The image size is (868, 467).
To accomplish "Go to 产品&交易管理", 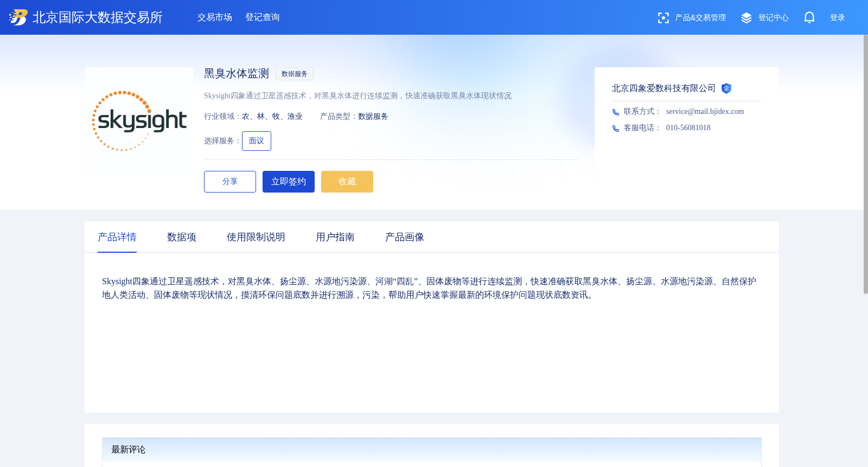I will pyautogui.click(x=700, y=18).
